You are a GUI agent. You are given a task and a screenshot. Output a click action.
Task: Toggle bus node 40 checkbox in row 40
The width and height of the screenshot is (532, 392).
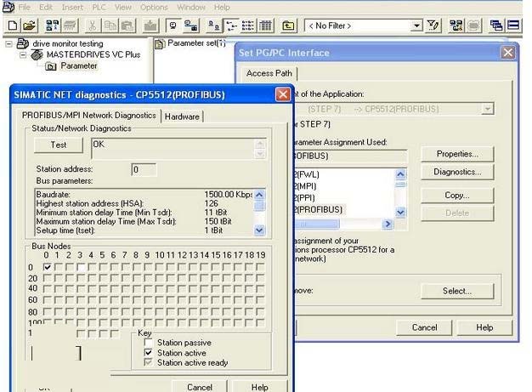[x=47, y=289]
